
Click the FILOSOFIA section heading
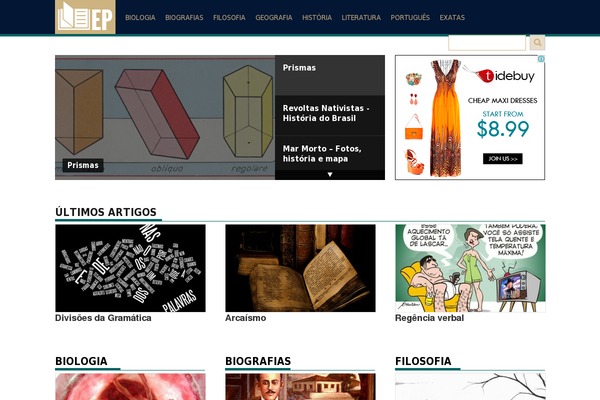coord(423,361)
